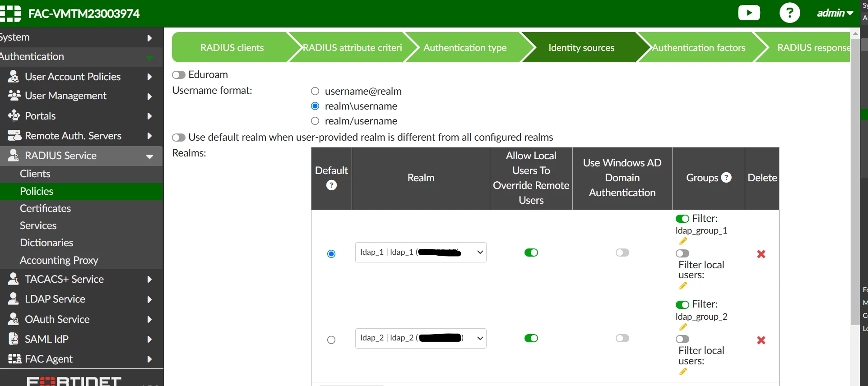This screenshot has height=386, width=868.
Task: Go to the Authentication factors step
Action: tap(699, 47)
